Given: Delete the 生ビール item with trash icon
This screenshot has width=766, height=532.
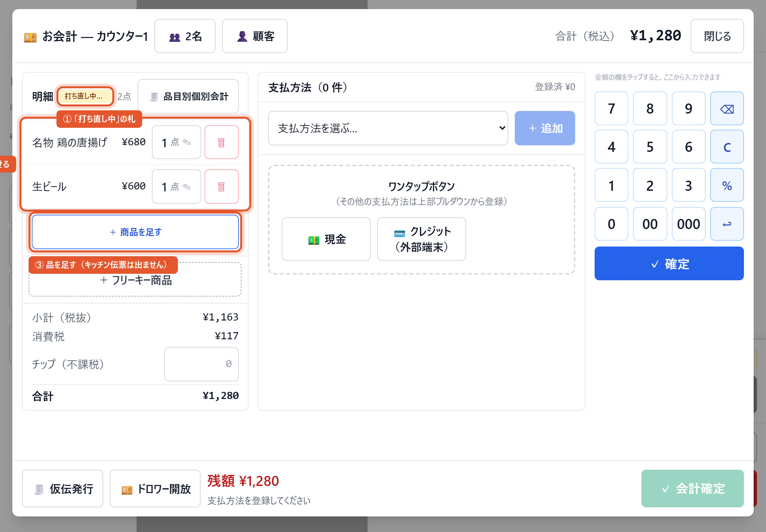Looking at the screenshot, I should [x=221, y=187].
